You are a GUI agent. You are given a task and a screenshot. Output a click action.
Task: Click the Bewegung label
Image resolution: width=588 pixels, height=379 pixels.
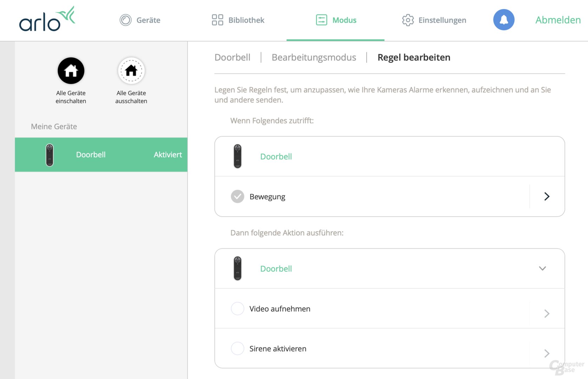click(267, 197)
